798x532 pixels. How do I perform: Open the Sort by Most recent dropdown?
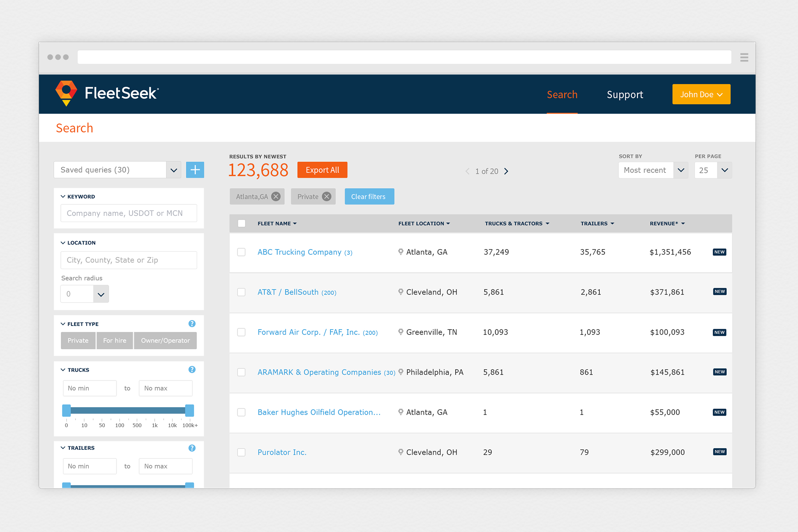click(x=681, y=170)
